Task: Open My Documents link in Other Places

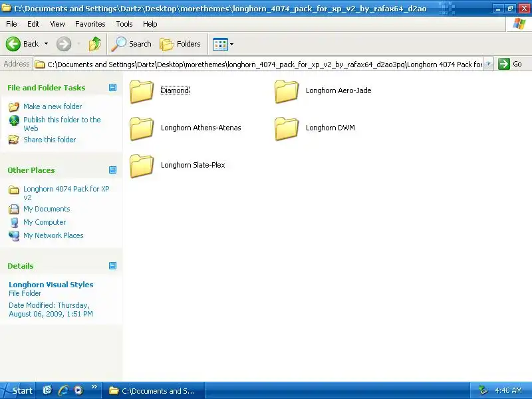Action: (47, 209)
